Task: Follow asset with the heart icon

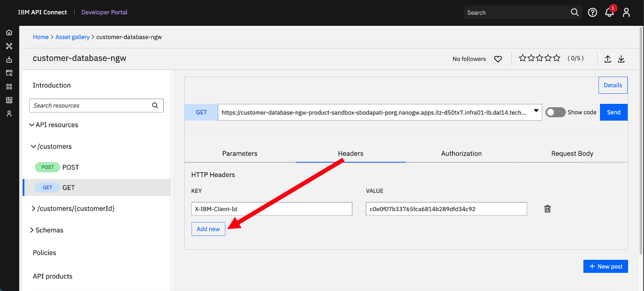Action: [498, 59]
